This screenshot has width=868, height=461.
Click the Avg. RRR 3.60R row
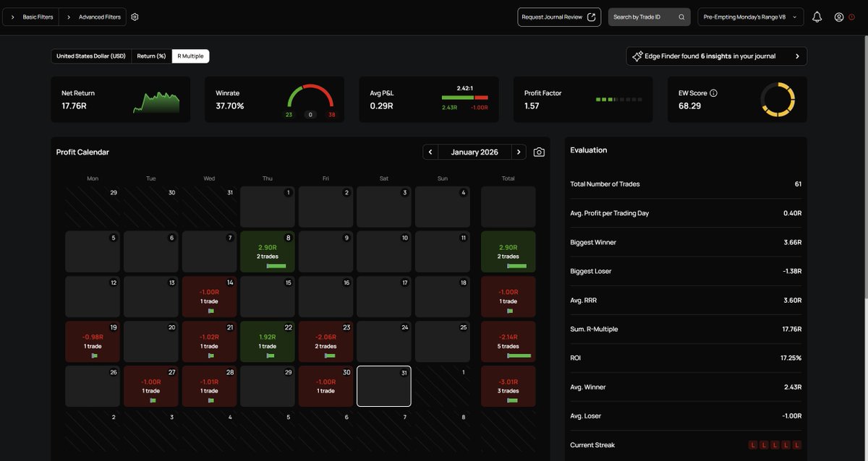[686, 300]
